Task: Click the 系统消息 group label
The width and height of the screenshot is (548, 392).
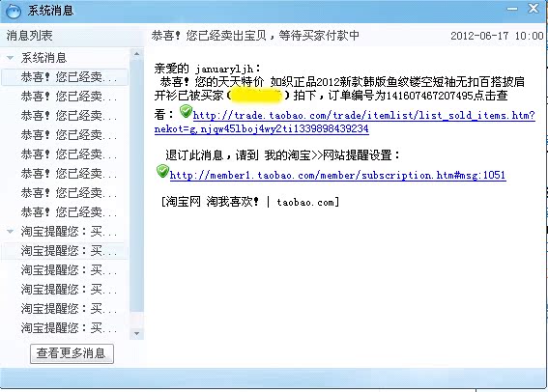Action: pyautogui.click(x=43, y=58)
